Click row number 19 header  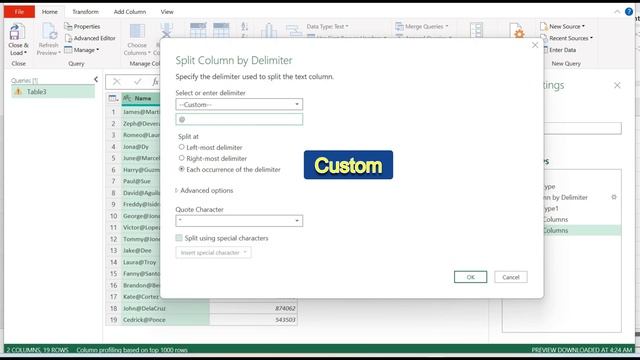pyautogui.click(x=113, y=320)
